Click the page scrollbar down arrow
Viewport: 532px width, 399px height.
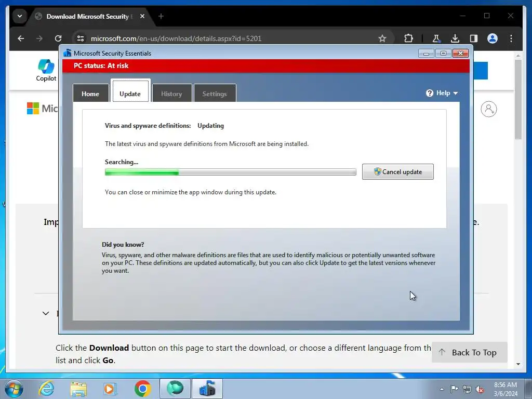[518, 364]
